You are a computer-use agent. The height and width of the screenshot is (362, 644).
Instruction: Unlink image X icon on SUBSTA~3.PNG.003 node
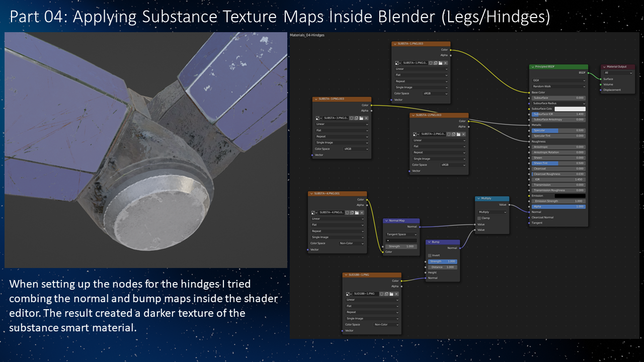point(366,118)
